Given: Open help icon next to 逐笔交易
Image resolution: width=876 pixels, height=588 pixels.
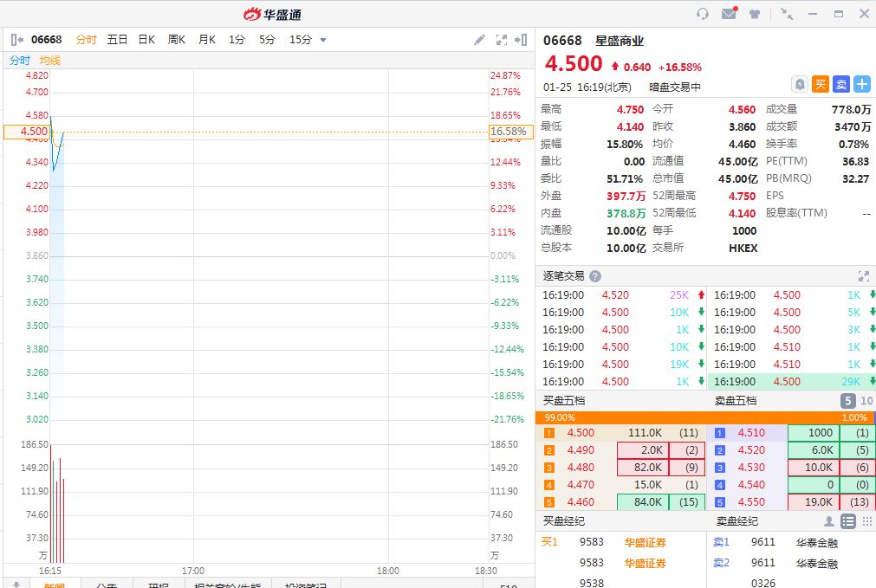Looking at the screenshot, I should coord(595,276).
